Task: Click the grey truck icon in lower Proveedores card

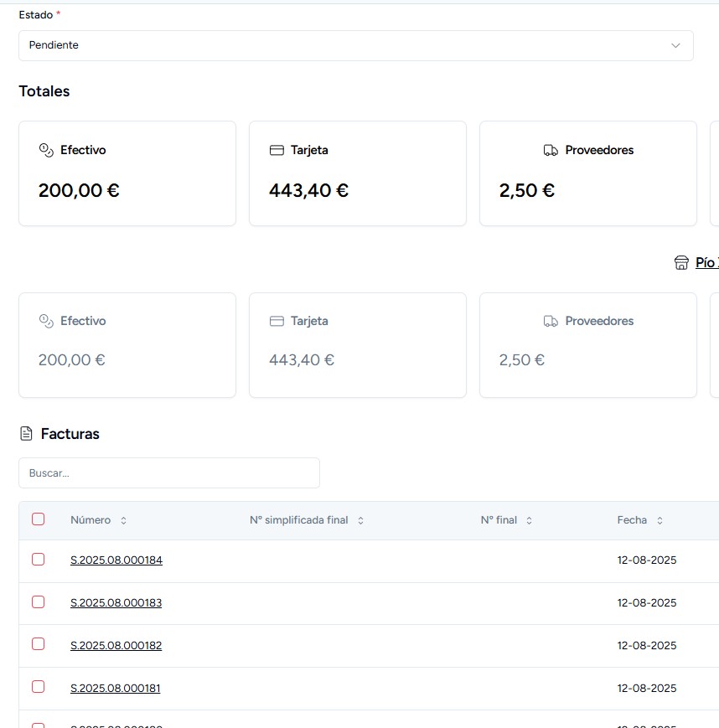Action: (551, 321)
